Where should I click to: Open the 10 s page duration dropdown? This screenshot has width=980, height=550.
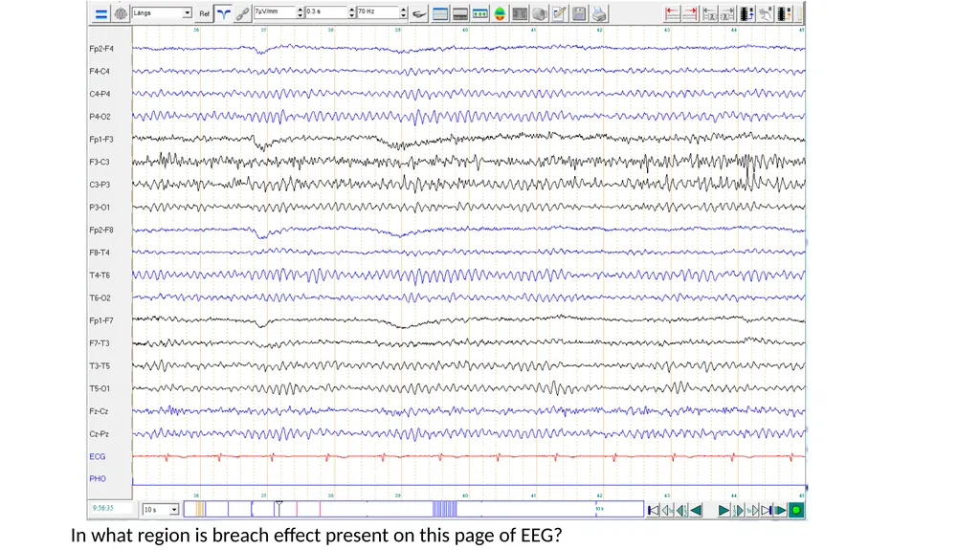tap(161, 510)
